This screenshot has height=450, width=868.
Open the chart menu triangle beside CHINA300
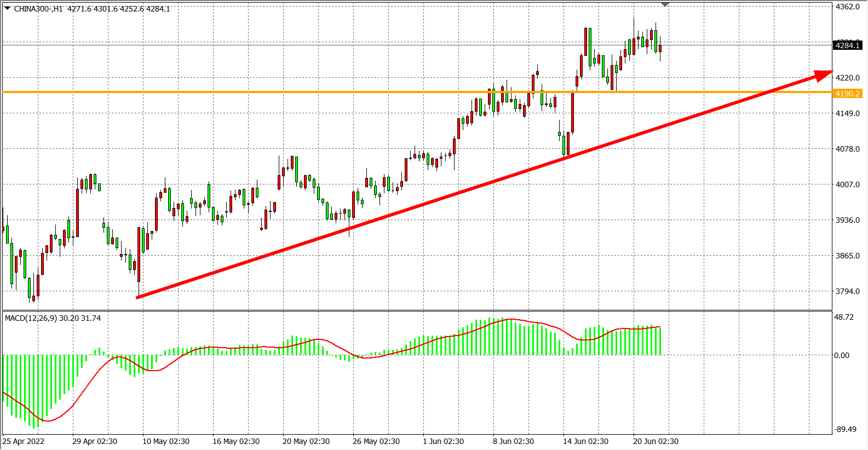pyautogui.click(x=7, y=8)
